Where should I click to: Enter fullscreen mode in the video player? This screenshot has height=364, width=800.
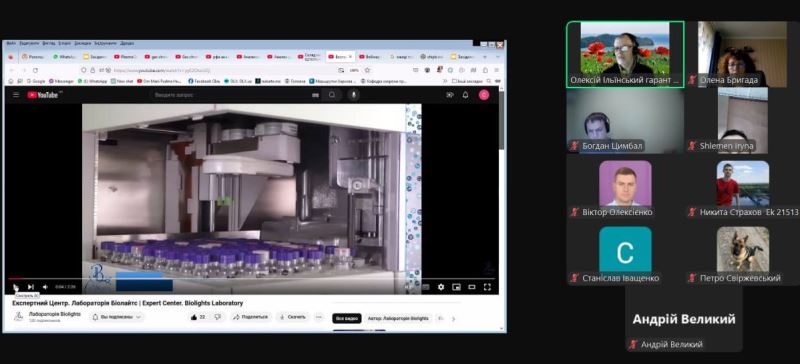click(x=487, y=287)
